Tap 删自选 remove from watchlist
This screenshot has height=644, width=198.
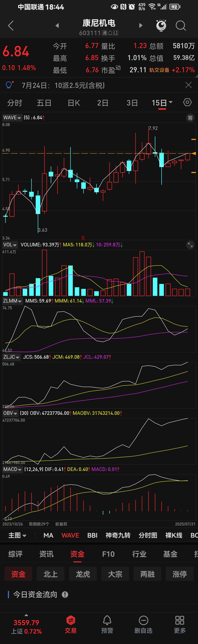click(x=143, y=624)
